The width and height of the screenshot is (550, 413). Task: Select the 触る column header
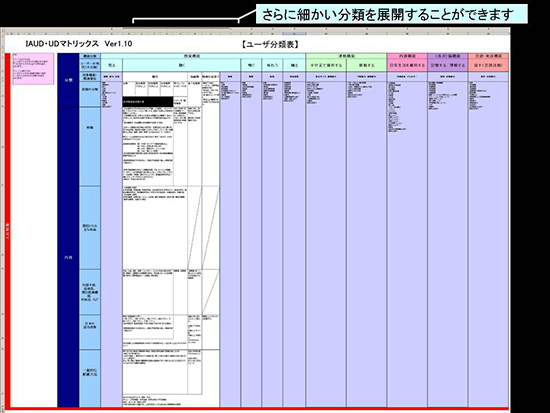(294, 65)
